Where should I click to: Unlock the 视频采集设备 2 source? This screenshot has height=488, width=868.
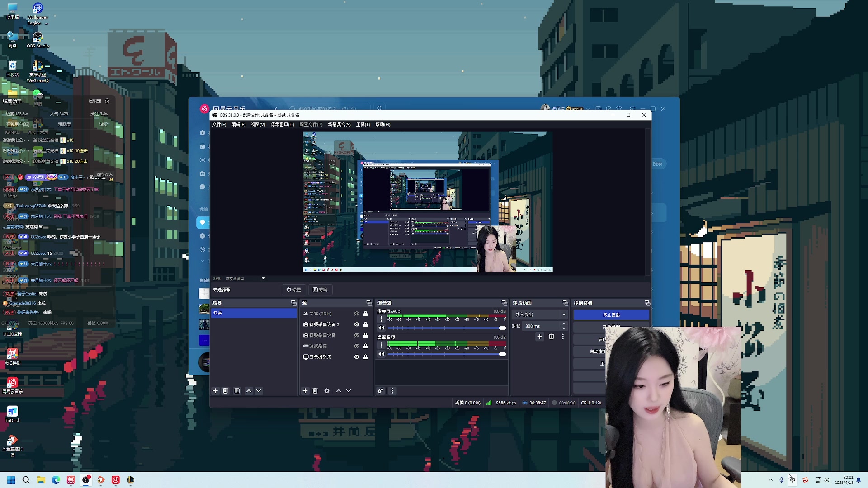366,324
